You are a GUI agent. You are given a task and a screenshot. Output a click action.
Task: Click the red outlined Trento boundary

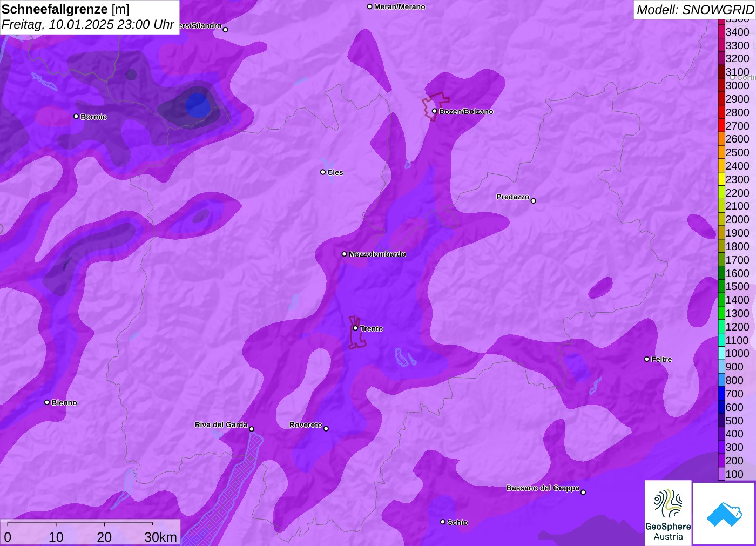(356, 333)
